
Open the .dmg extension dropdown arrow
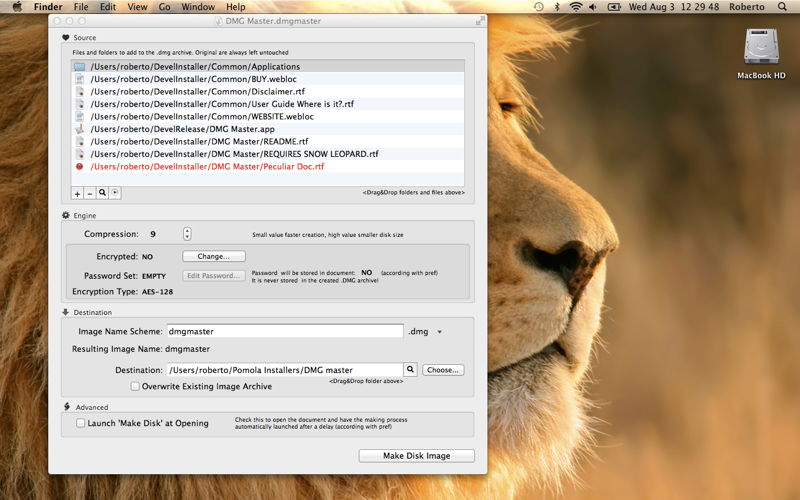tap(439, 332)
